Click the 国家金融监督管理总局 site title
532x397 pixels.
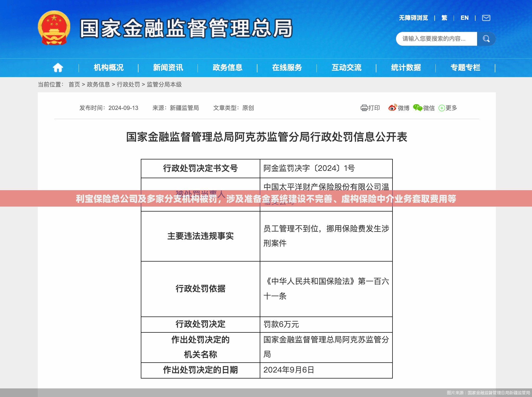point(186,28)
